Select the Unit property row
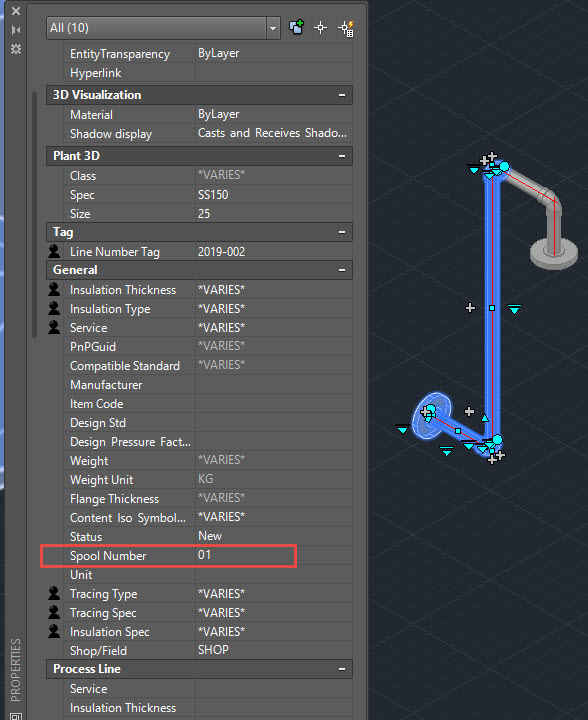 point(208,575)
